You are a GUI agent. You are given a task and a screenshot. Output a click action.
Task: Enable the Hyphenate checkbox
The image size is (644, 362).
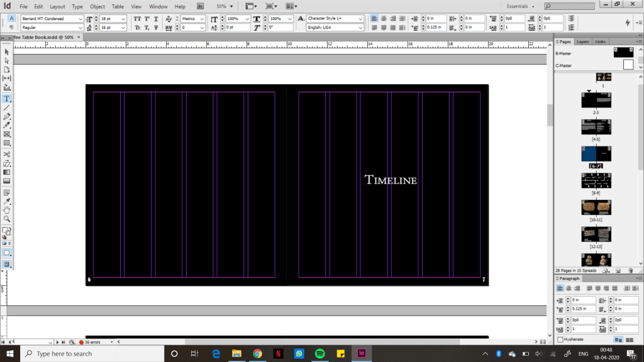point(560,339)
